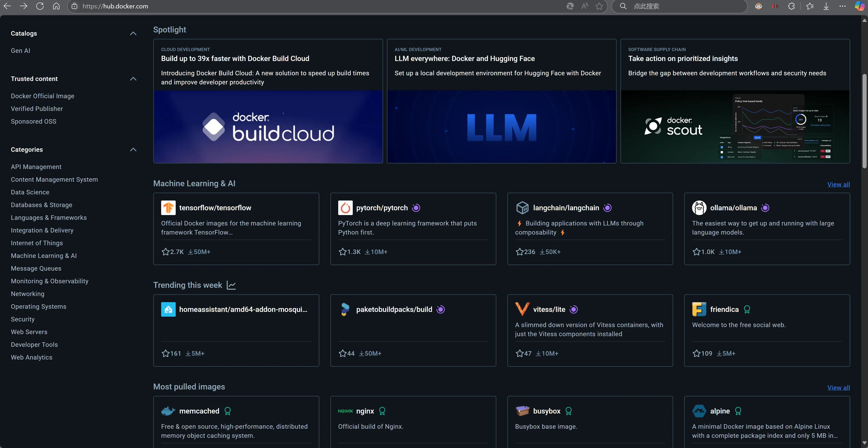The height and width of the screenshot is (448, 868).
Task: Collapse the Categories section
Action: (x=133, y=149)
